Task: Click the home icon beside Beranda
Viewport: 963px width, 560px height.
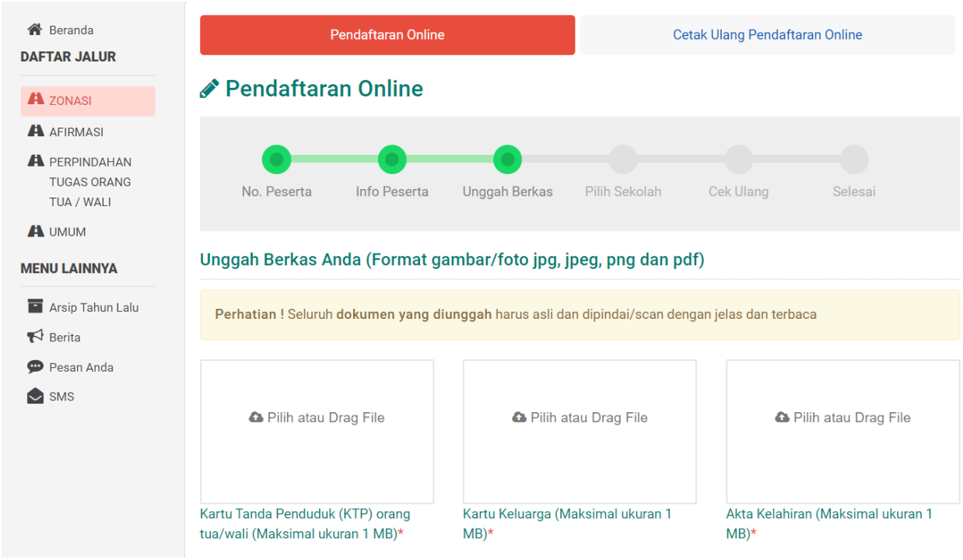Action: (x=35, y=30)
